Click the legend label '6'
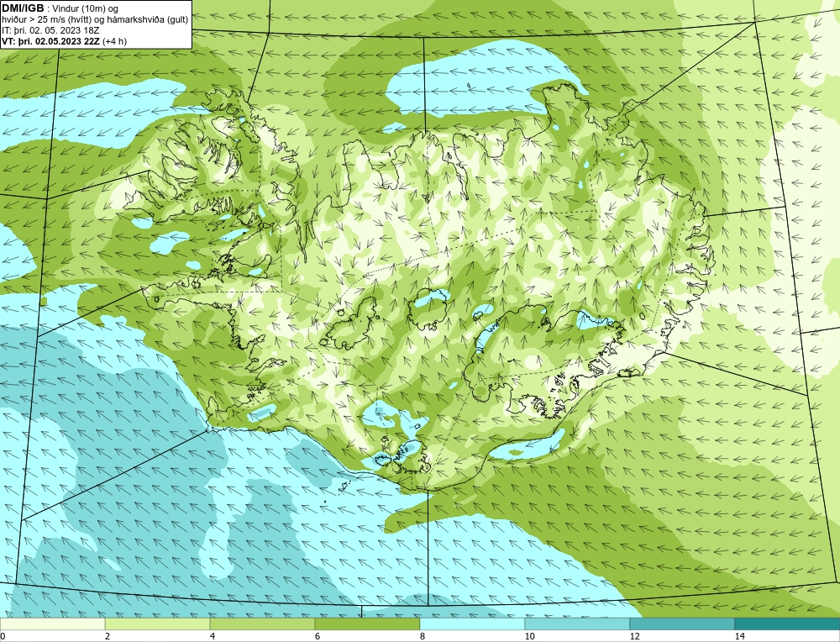Screen dimensions: 840x642 318,636
